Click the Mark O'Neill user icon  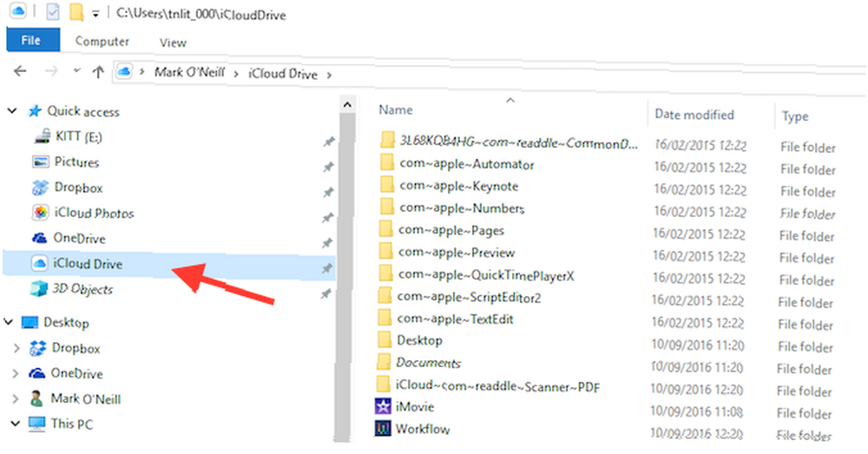click(36, 398)
